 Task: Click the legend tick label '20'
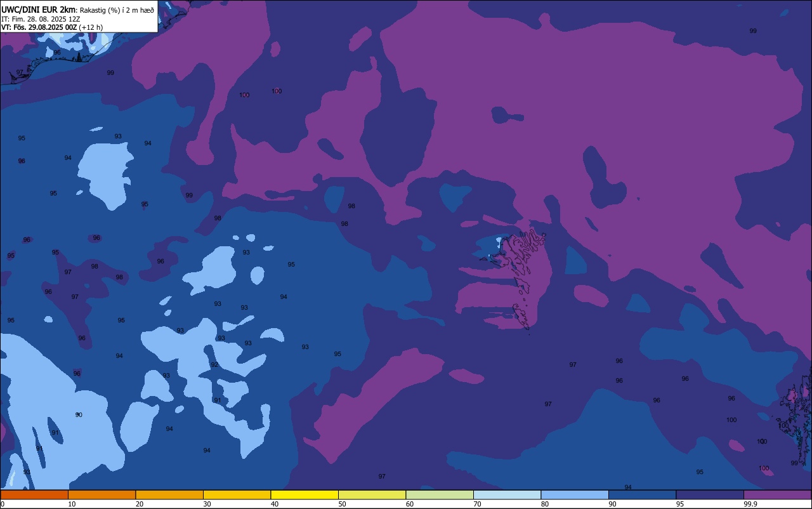(x=140, y=504)
